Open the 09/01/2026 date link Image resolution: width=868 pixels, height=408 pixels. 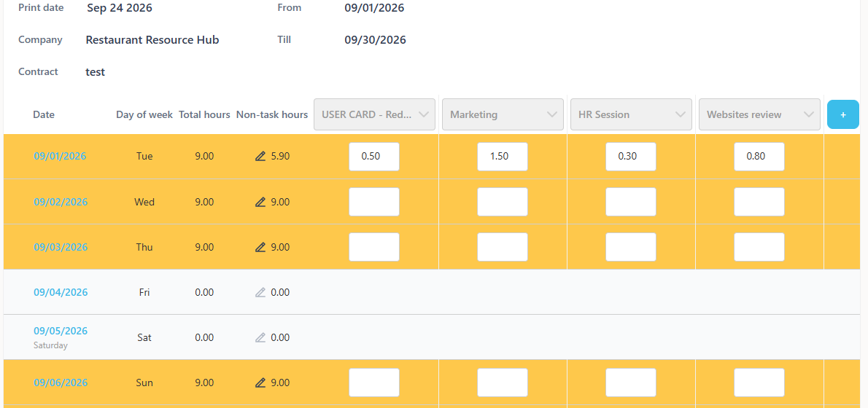point(60,157)
